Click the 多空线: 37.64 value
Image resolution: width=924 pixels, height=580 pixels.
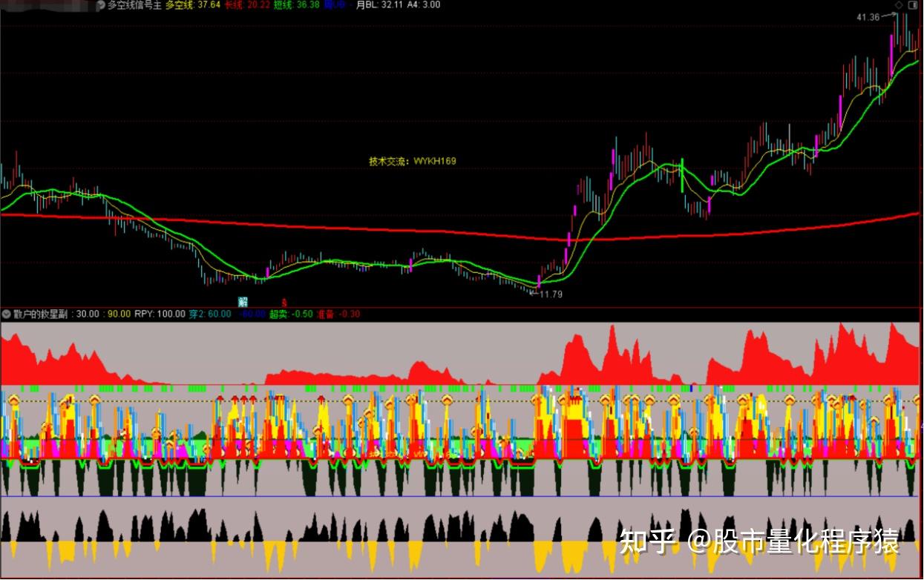pos(192,5)
